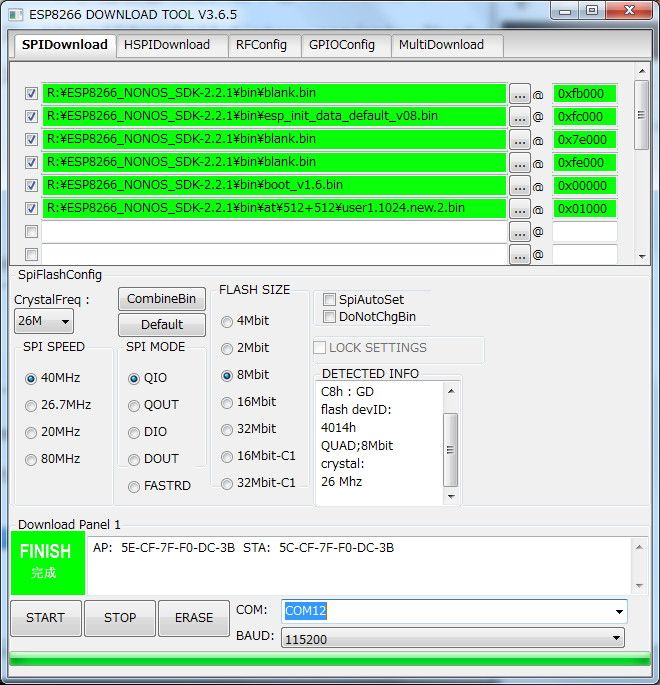Choose 2Mbit flash size

click(227, 349)
